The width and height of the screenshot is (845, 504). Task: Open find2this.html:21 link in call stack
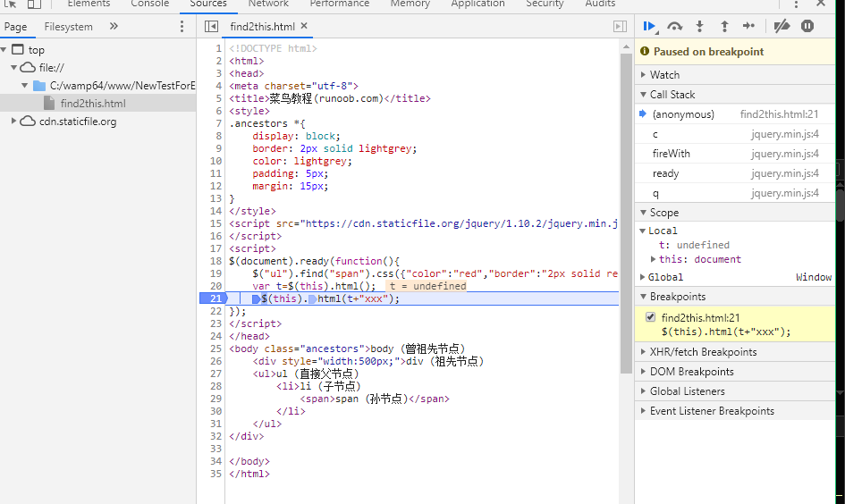(779, 114)
